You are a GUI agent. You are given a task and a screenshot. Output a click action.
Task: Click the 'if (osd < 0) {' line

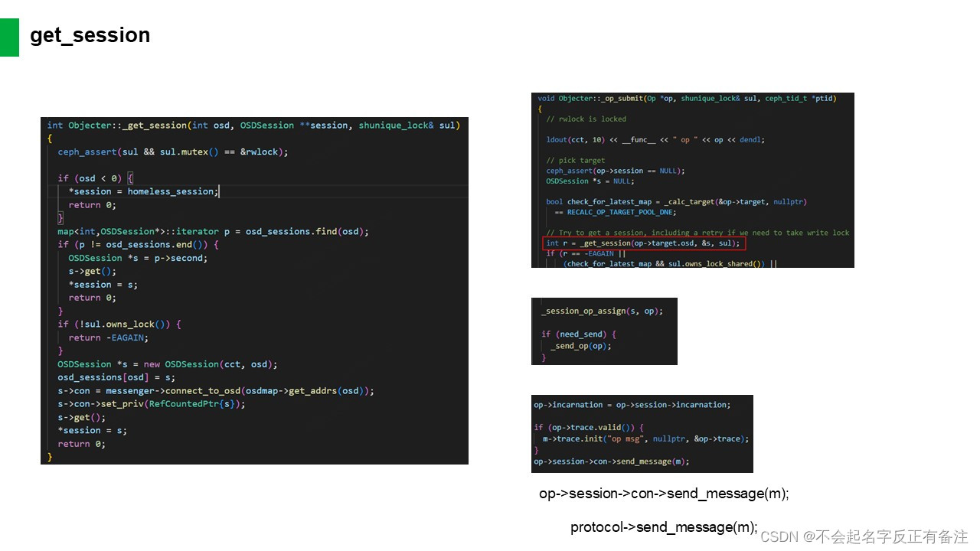click(x=96, y=178)
